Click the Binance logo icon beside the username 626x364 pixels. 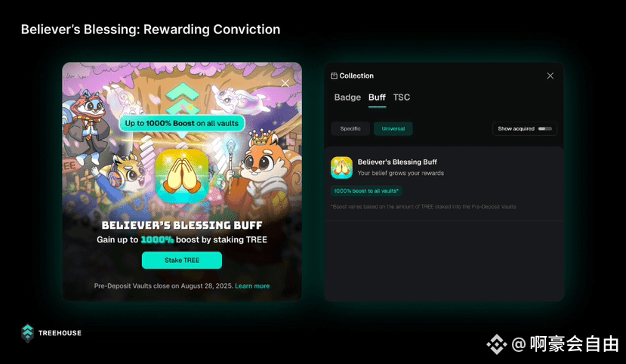pyautogui.click(x=496, y=344)
